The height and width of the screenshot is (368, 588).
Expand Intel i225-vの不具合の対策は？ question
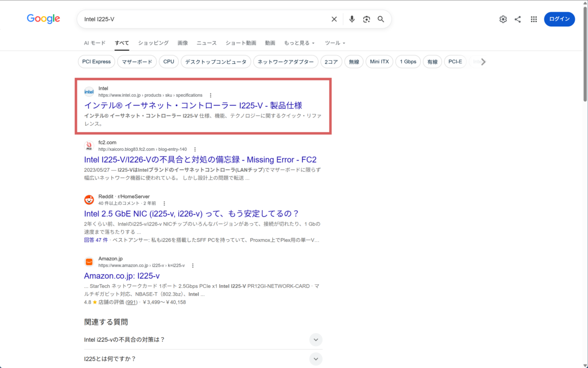tap(203, 339)
